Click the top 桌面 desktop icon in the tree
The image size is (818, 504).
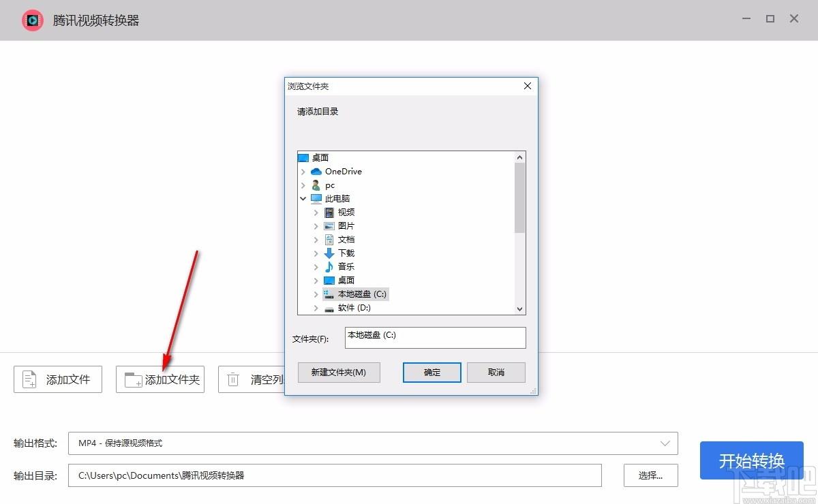point(303,158)
